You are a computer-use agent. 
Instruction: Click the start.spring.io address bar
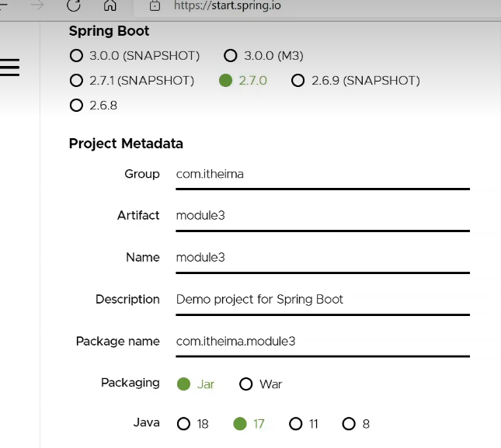point(316,5)
